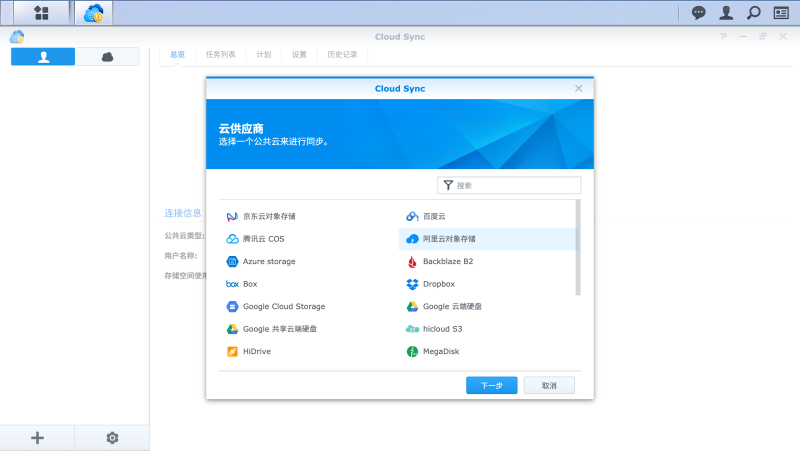Image resolution: width=800 pixels, height=451 pixels.
Task: Click the Box label text
Action: 250,284
